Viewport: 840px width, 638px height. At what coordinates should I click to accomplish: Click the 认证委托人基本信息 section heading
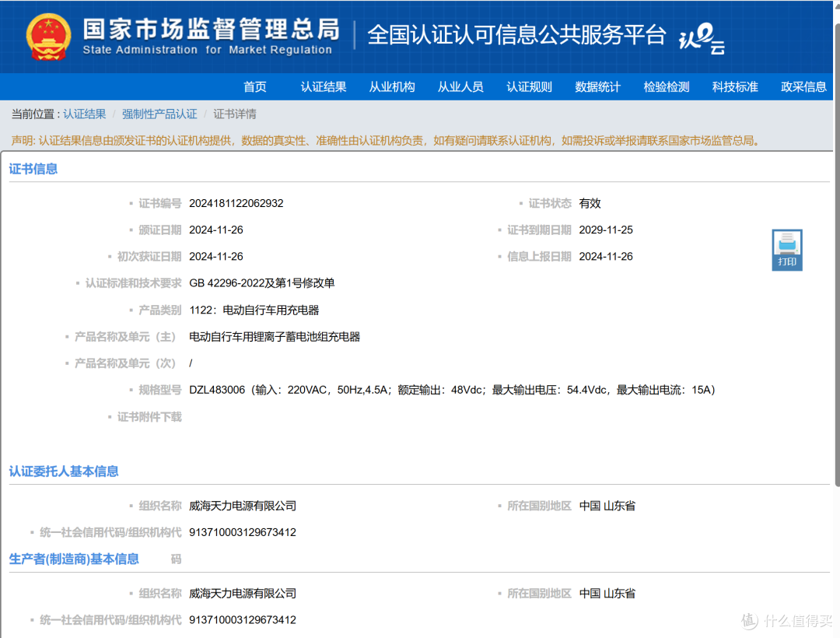tap(64, 471)
